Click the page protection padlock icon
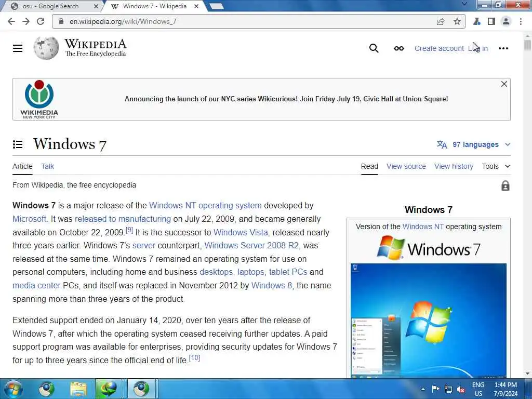The image size is (532, 399). pos(505,185)
